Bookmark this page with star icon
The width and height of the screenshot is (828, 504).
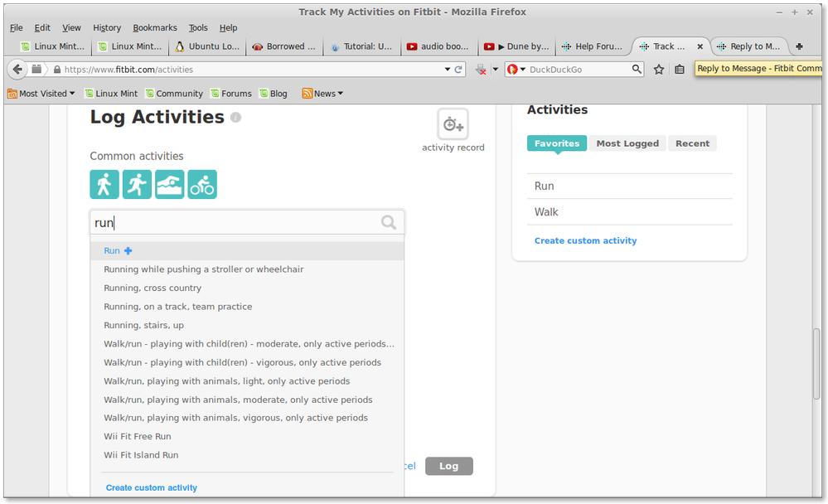click(x=658, y=69)
